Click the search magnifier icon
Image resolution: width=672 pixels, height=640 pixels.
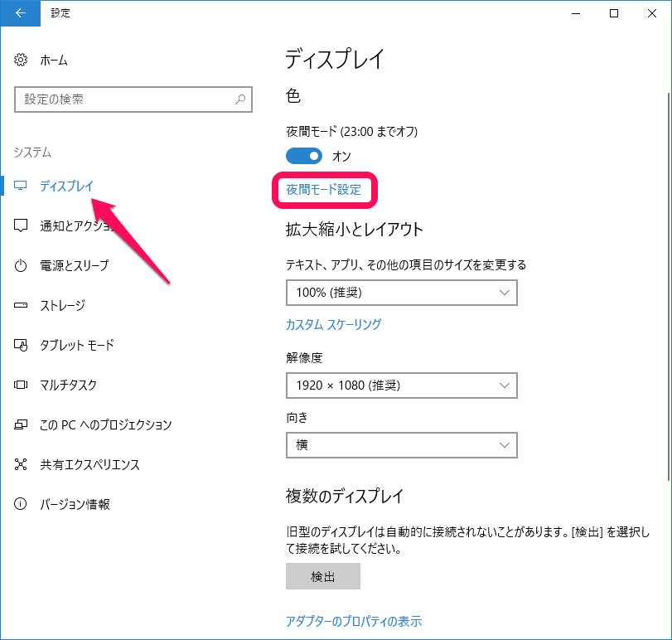click(240, 99)
